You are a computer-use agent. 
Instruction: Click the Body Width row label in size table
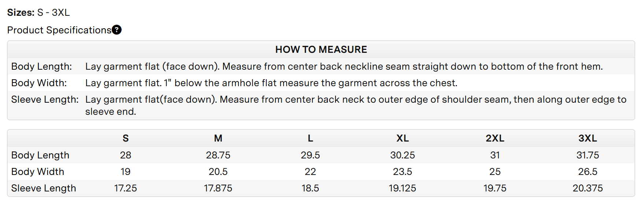coord(38,172)
